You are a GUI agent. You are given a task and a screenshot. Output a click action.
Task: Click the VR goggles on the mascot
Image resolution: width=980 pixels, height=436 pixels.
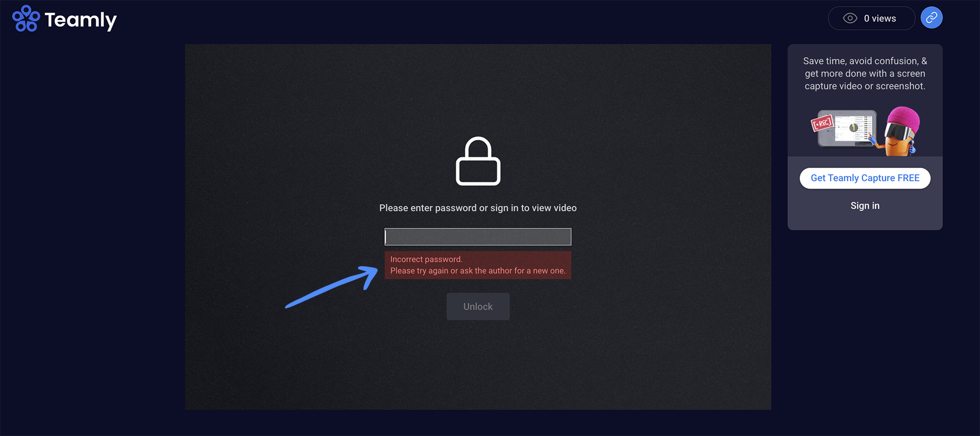point(900,133)
